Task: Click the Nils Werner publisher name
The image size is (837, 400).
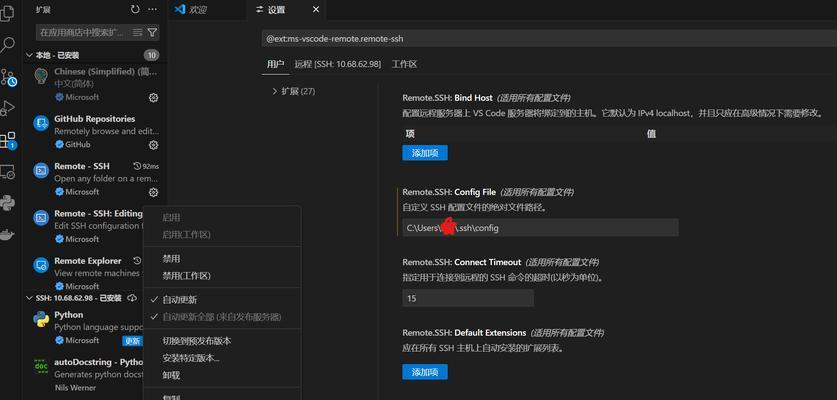Action: (x=75, y=388)
